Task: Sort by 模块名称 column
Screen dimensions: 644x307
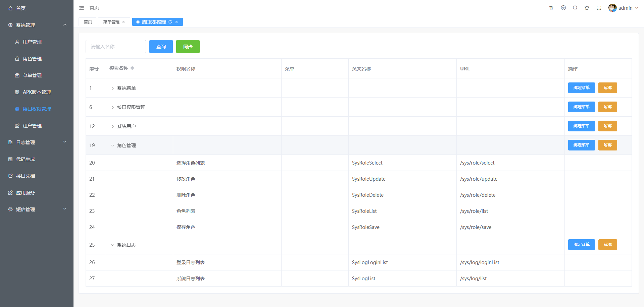Action: [132, 68]
